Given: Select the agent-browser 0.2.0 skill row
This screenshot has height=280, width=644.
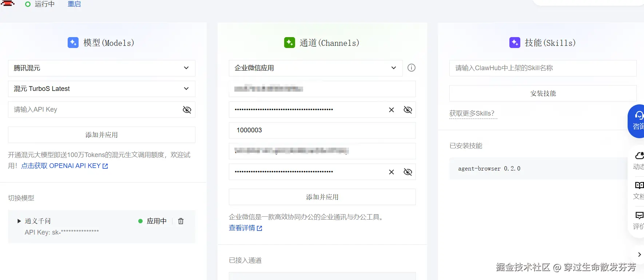Looking at the screenshot, I should click(538, 168).
